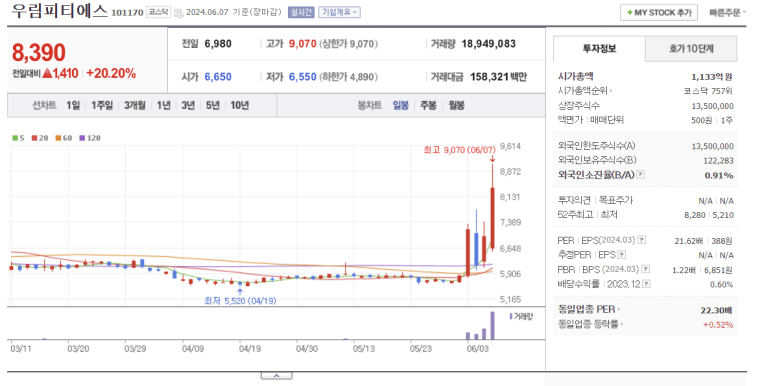Click the 거래량 value 18,949,083
Screen dimensions: 773x386
(x=489, y=44)
